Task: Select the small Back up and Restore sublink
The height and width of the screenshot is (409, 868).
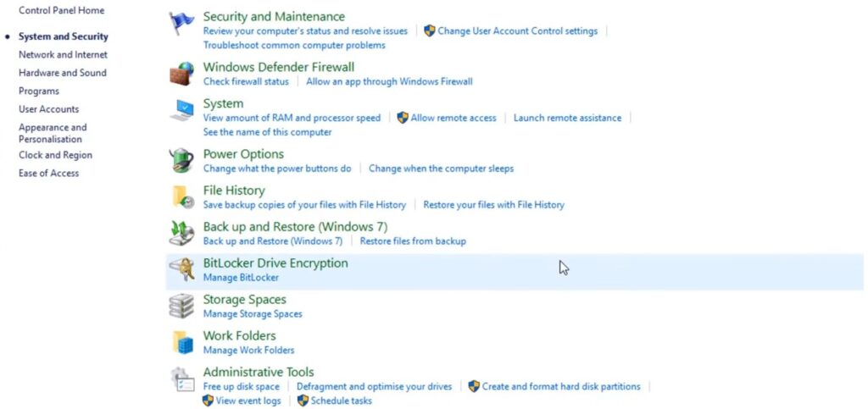Action: [x=273, y=241]
